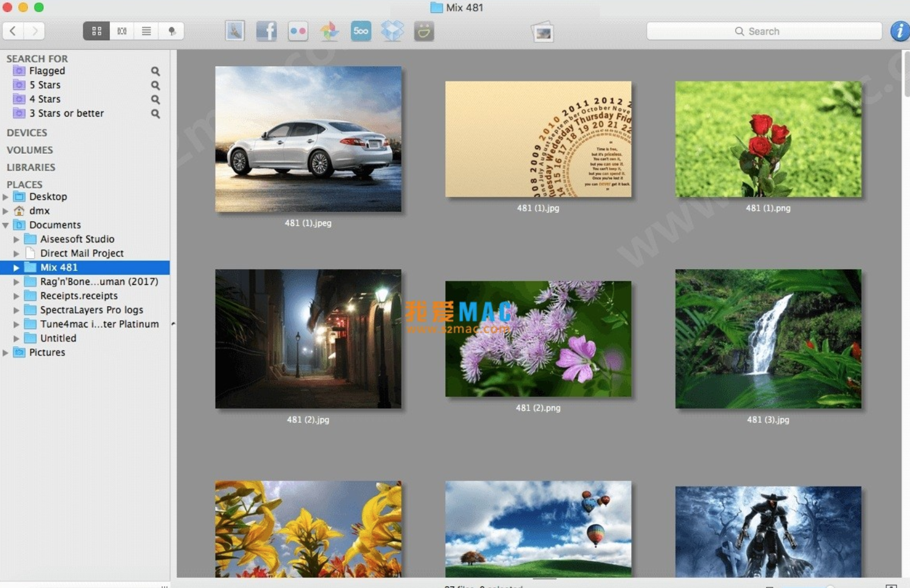
Task: Select the waterfall thumbnail 481 (3).jpg
Action: tap(768, 339)
